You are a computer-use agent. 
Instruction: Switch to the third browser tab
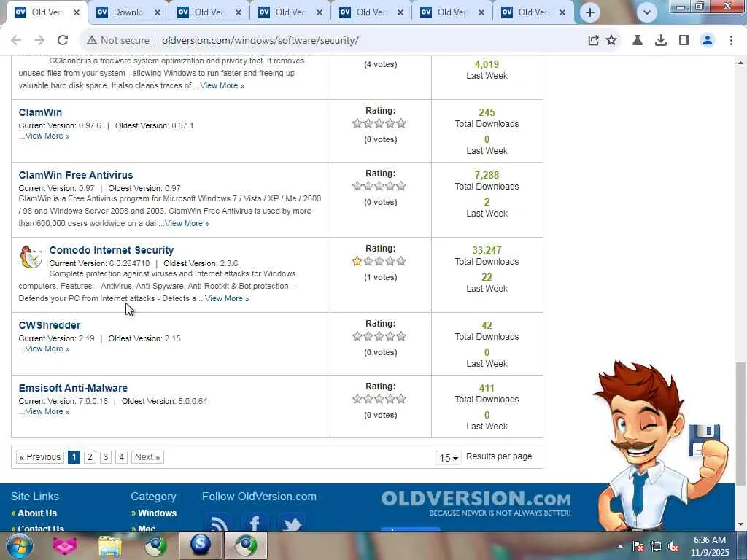coord(209,12)
